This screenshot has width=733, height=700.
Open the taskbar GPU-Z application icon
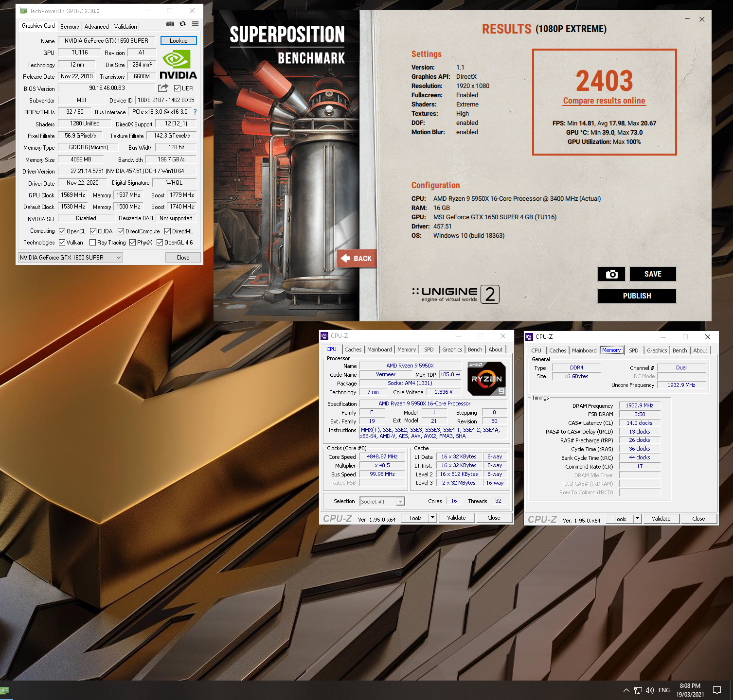[x=5, y=690]
